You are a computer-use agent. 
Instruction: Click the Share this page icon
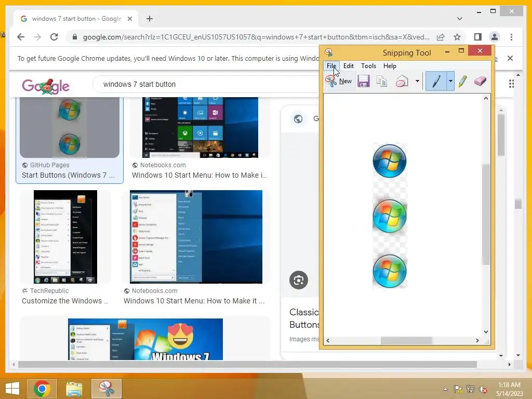click(441, 37)
